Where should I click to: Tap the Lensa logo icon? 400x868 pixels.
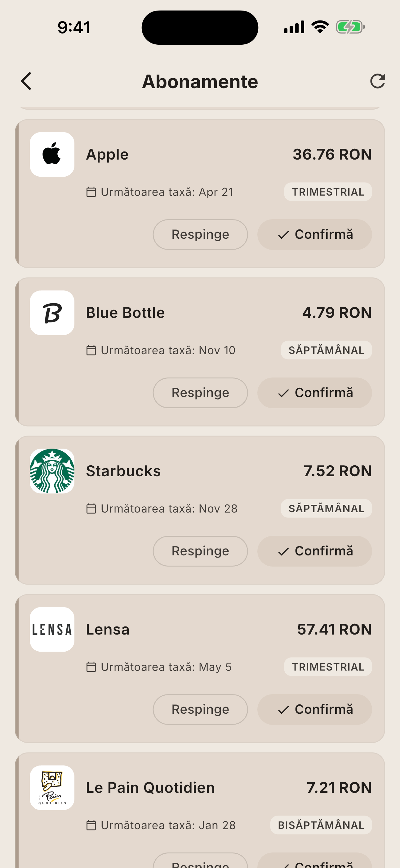(x=52, y=630)
